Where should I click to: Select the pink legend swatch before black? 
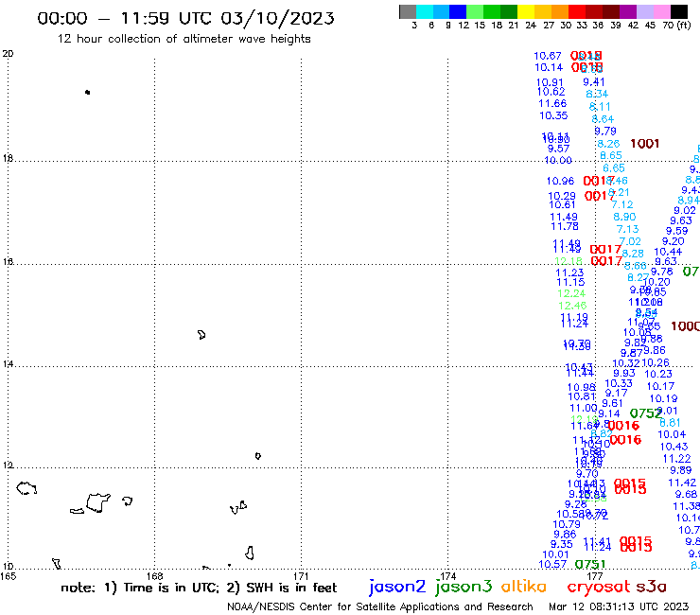click(661, 11)
